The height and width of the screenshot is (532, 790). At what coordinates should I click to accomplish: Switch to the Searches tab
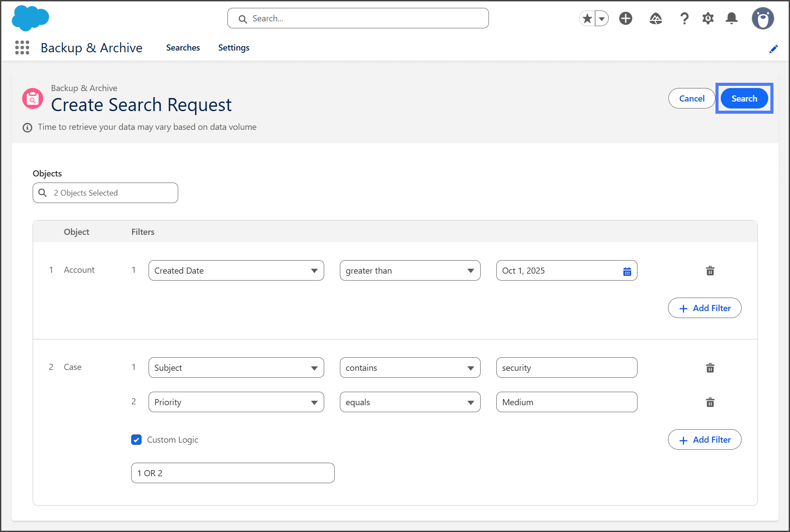183,47
